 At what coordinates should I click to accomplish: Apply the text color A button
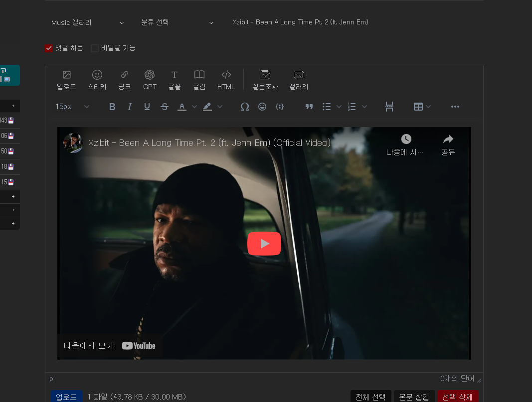(x=182, y=107)
